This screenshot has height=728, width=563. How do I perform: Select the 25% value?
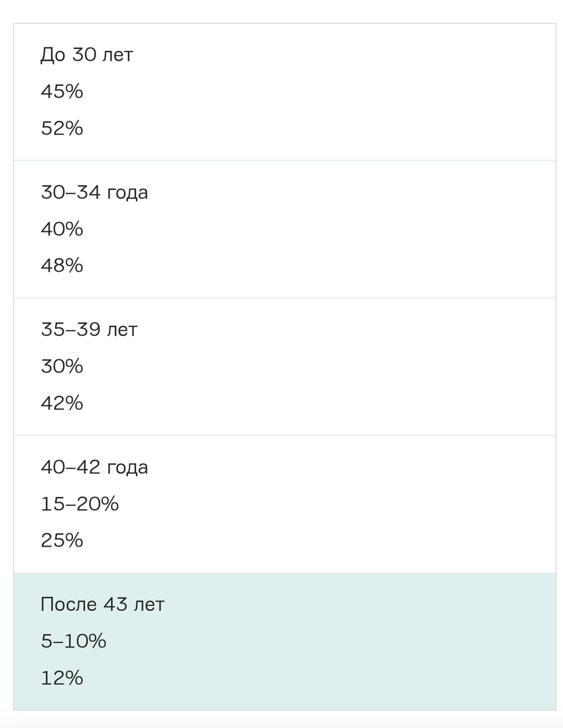pos(62,541)
